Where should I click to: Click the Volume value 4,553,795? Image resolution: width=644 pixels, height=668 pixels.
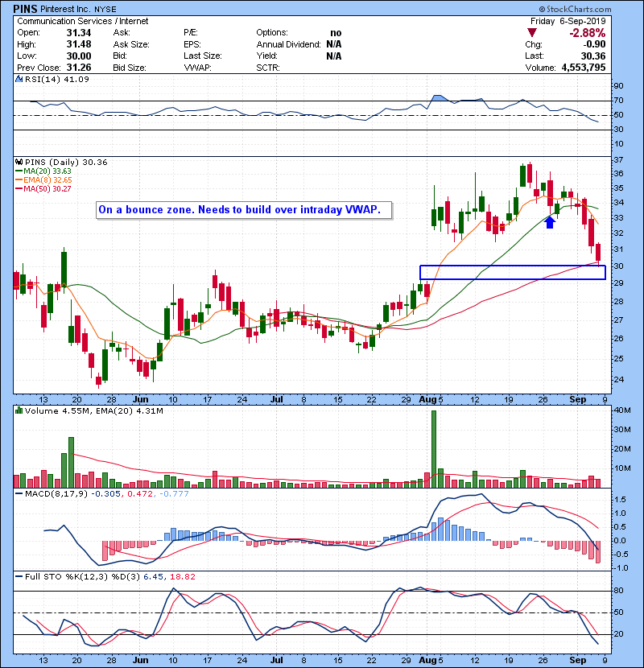tap(584, 68)
